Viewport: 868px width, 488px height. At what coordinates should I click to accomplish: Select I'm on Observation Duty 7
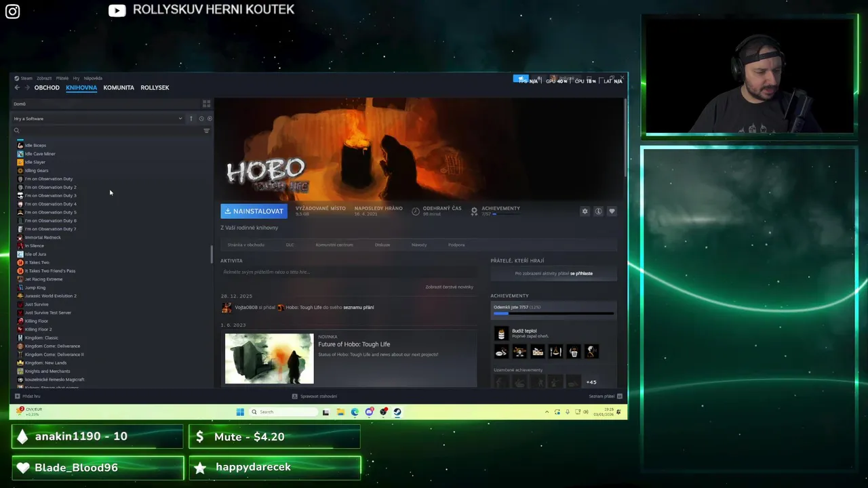pyautogui.click(x=50, y=229)
